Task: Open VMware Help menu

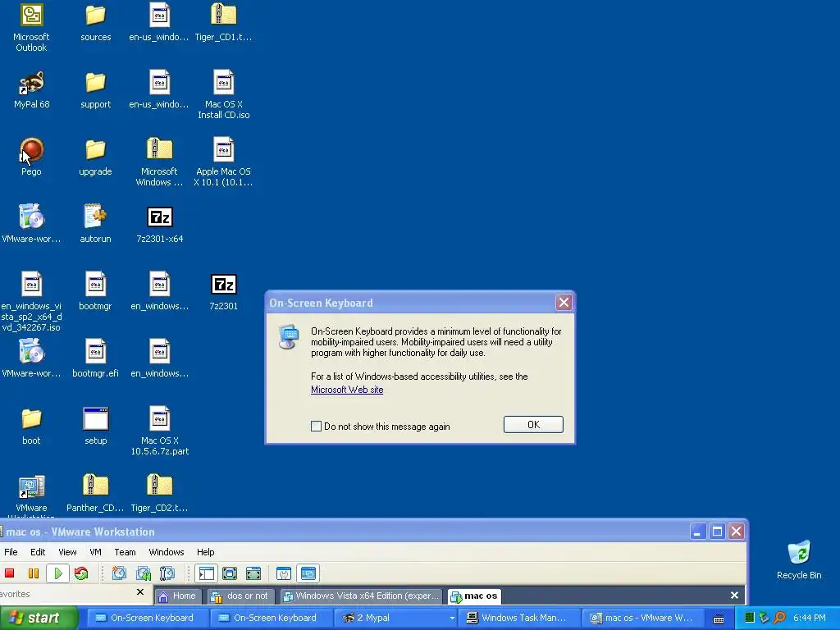Action: (205, 552)
